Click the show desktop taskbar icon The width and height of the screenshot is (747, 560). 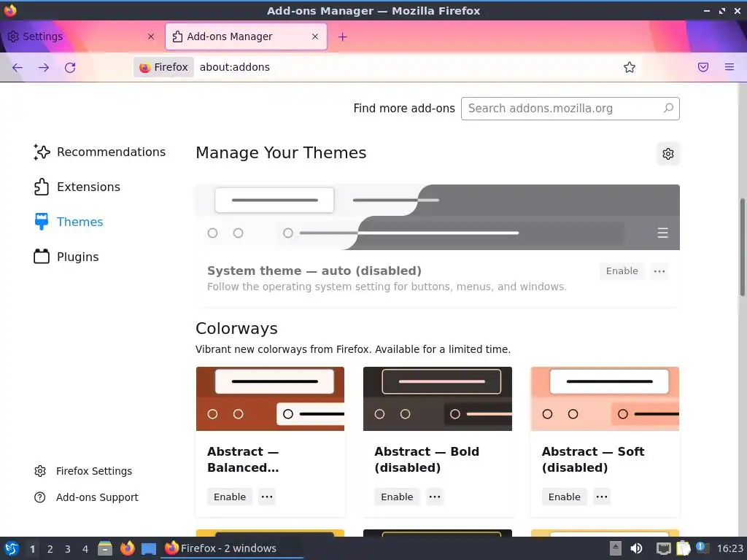[x=149, y=549]
